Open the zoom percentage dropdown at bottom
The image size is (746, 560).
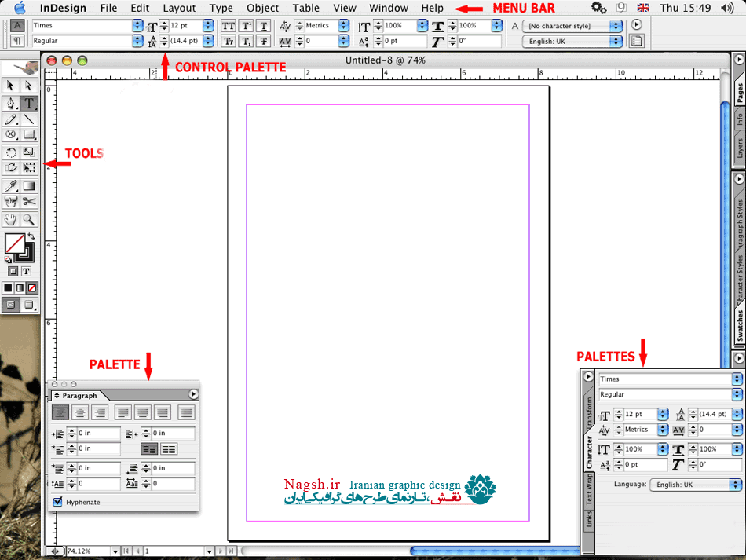point(115,551)
